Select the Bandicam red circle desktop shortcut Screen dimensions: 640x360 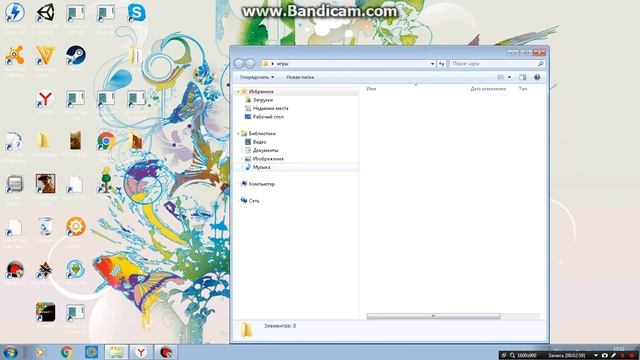click(15, 270)
